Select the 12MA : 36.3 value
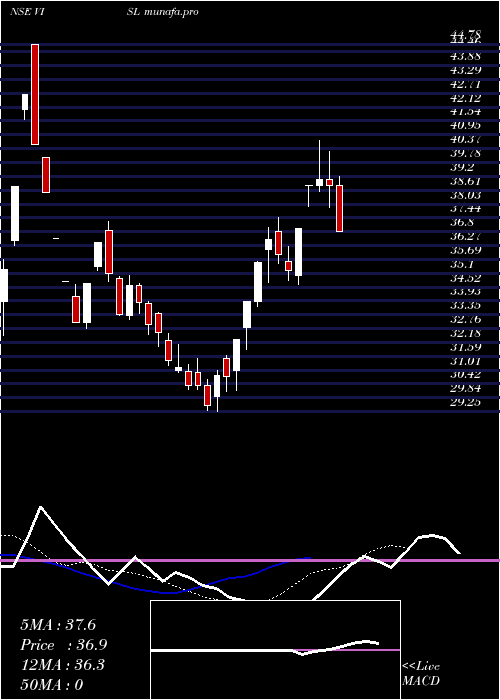 [62, 665]
